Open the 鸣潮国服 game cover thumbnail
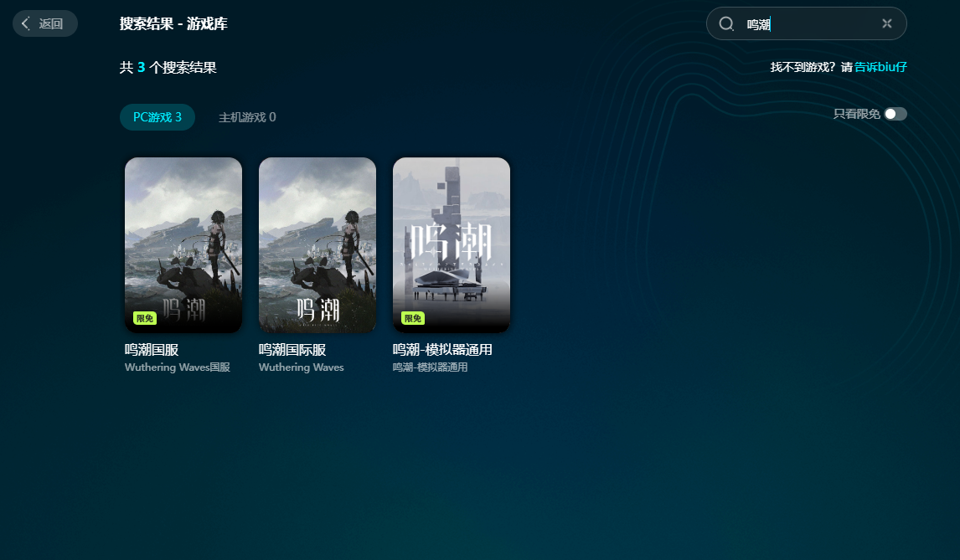Screen dimensions: 960x560 coord(183,245)
